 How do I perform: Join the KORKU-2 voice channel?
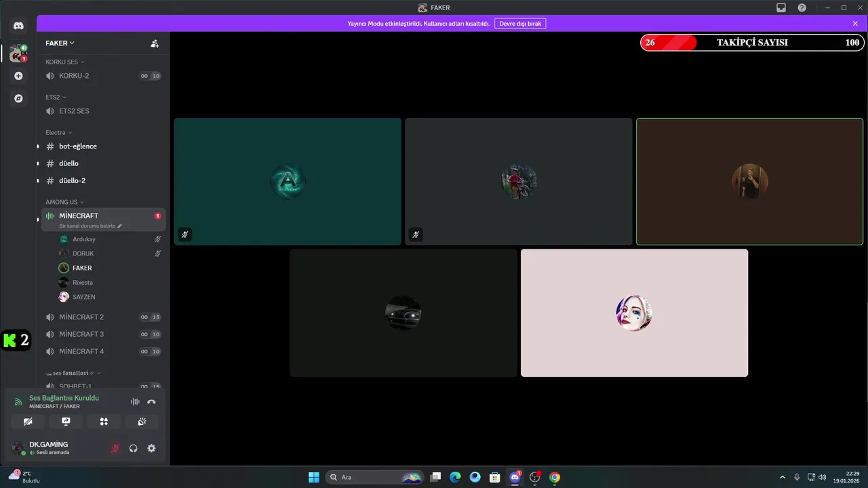[102, 76]
